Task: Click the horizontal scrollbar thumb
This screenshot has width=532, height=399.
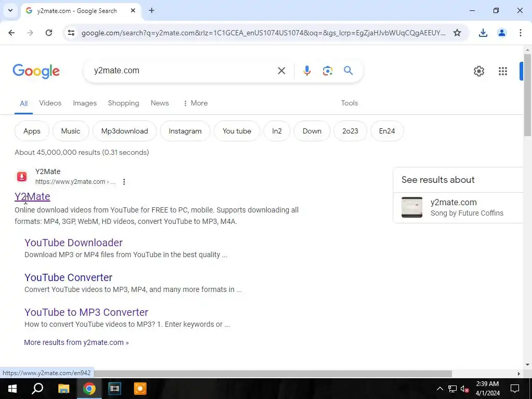Action: pos(273,374)
